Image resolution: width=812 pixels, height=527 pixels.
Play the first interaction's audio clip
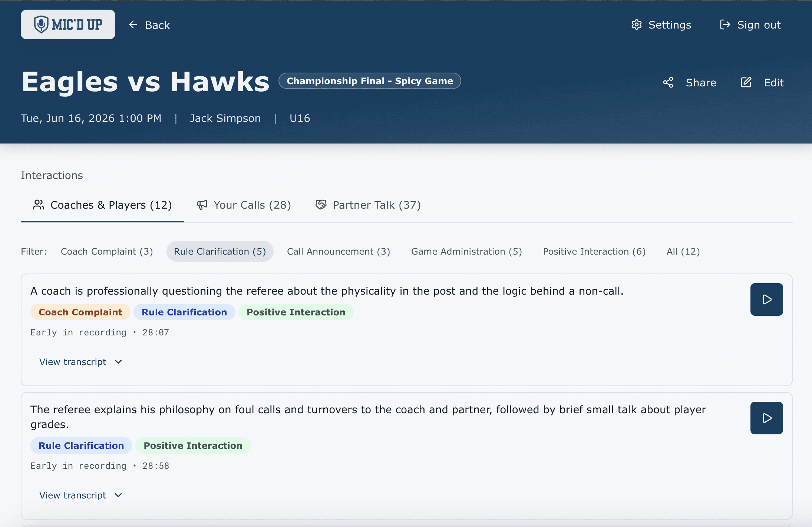pyautogui.click(x=766, y=299)
